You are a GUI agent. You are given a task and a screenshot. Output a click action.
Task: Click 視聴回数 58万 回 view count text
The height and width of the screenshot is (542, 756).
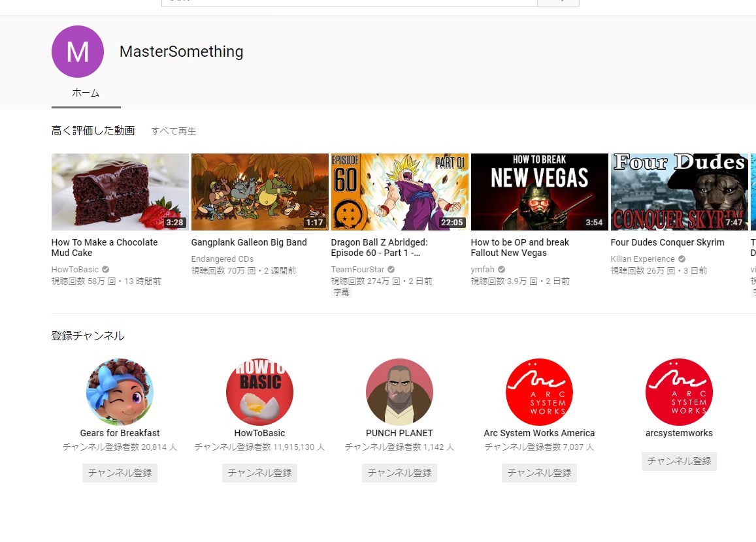[x=84, y=281]
